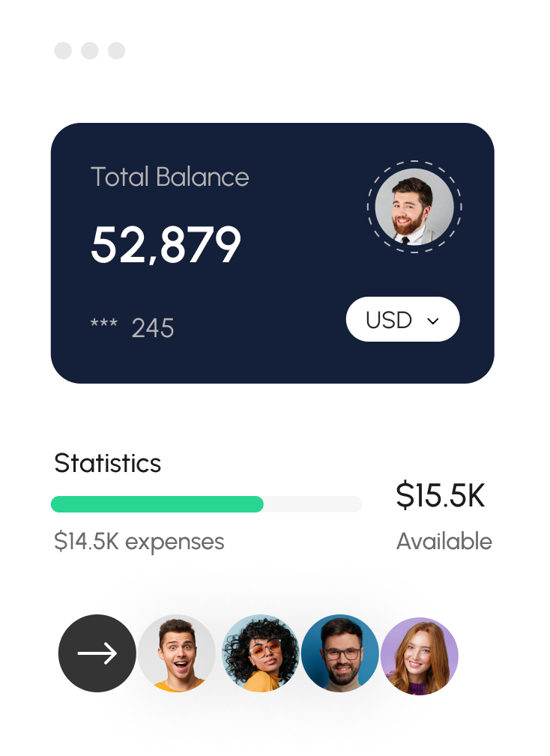Click the masked card number *** 245
Viewport: 550px width, 756px height.
[x=132, y=328]
